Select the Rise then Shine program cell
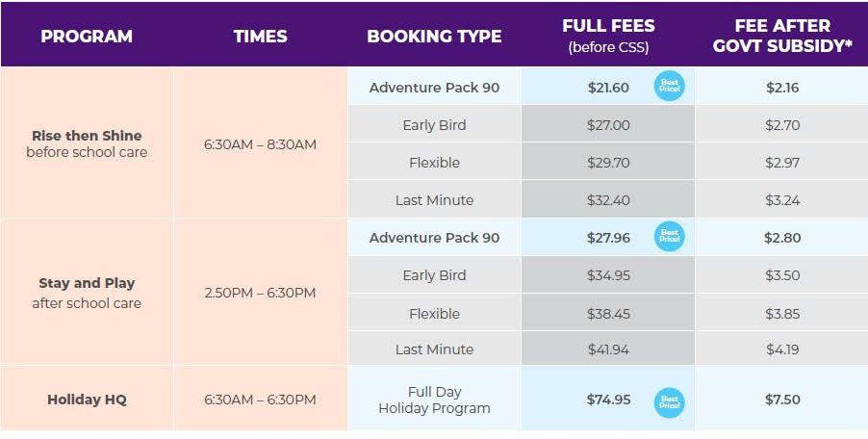 pos(87,143)
